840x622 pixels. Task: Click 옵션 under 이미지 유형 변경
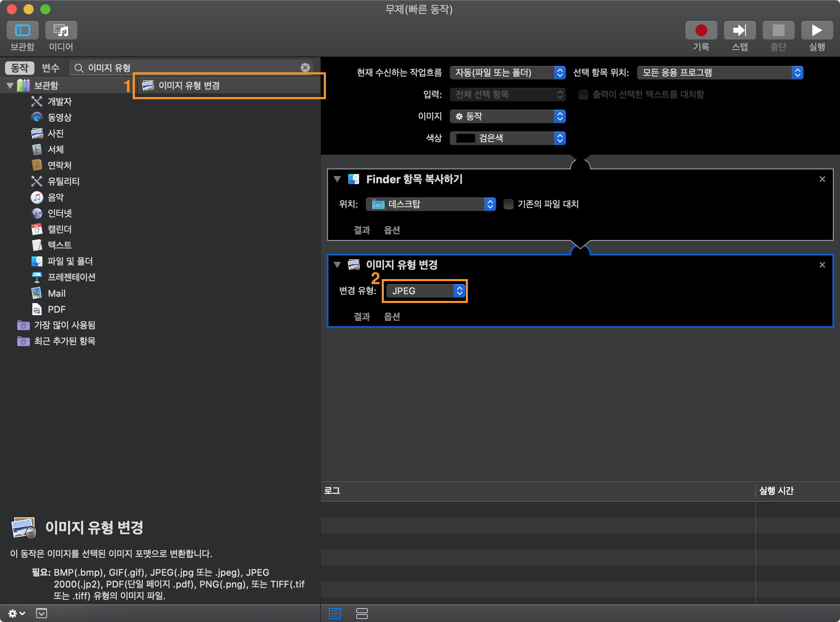tap(391, 317)
